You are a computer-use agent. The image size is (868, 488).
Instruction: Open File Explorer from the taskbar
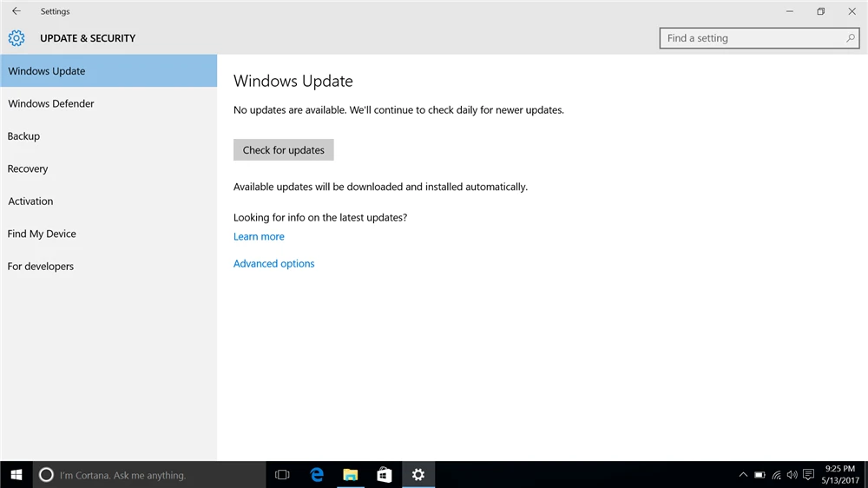(x=351, y=475)
